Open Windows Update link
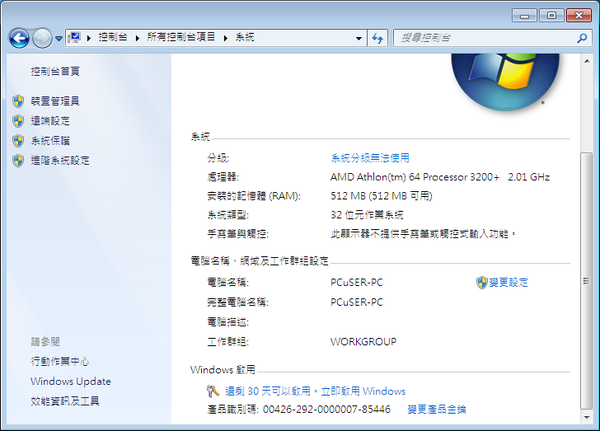Image resolution: width=600 pixels, height=431 pixels. point(71,382)
